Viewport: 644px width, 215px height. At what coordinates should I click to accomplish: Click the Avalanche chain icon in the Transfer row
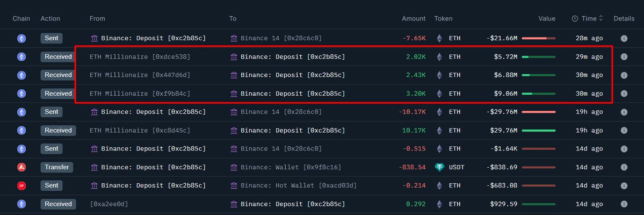click(x=21, y=167)
